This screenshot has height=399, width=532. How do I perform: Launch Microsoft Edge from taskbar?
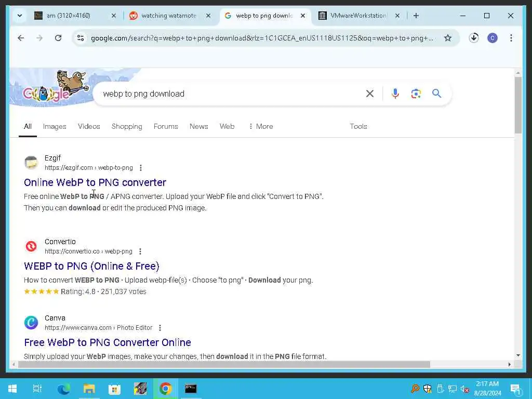[x=64, y=389]
